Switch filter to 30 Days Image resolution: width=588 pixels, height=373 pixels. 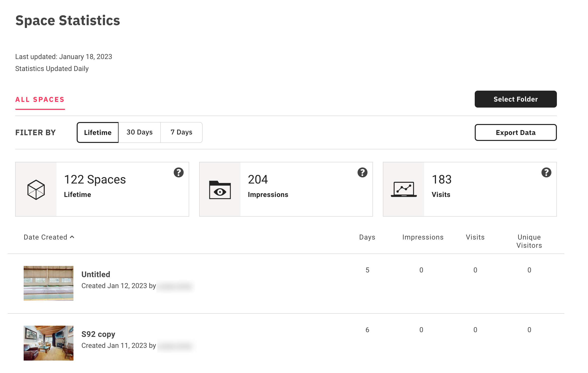[x=139, y=132]
